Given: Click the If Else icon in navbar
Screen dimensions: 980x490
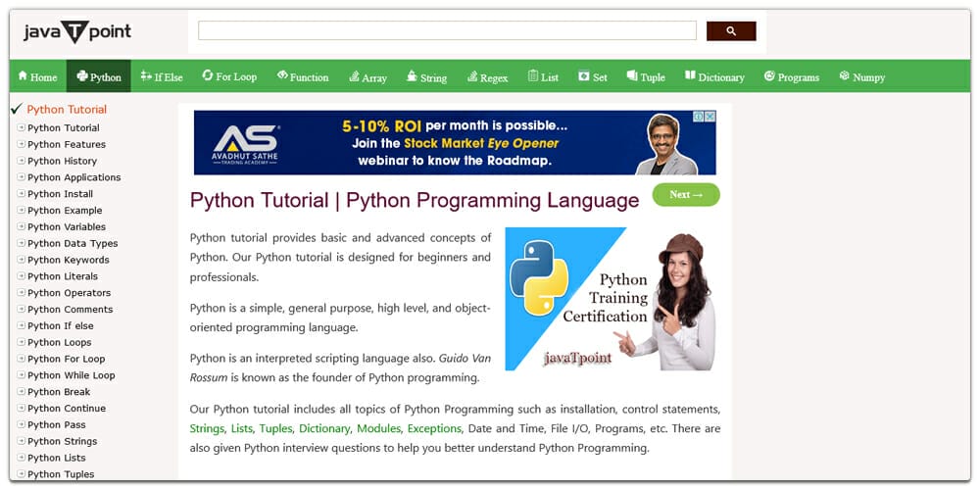Looking at the screenshot, I should (x=146, y=75).
